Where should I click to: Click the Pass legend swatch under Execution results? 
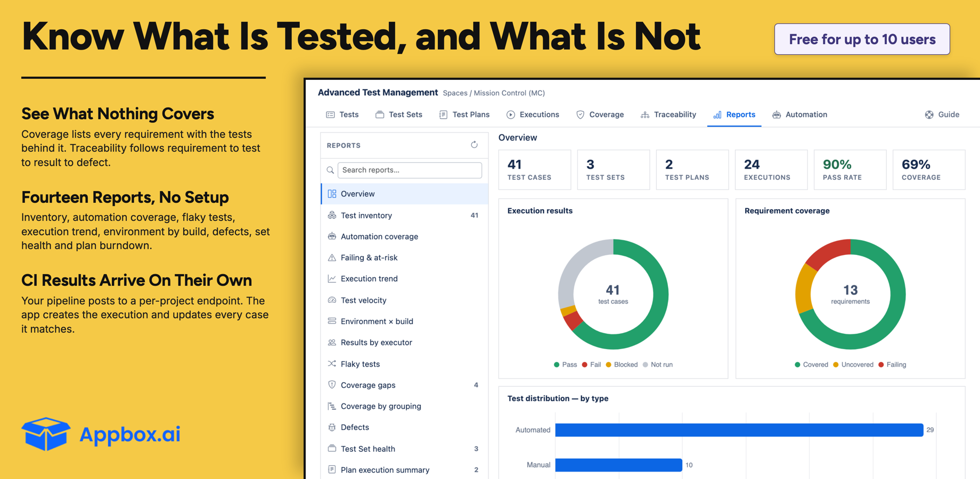[x=557, y=365]
